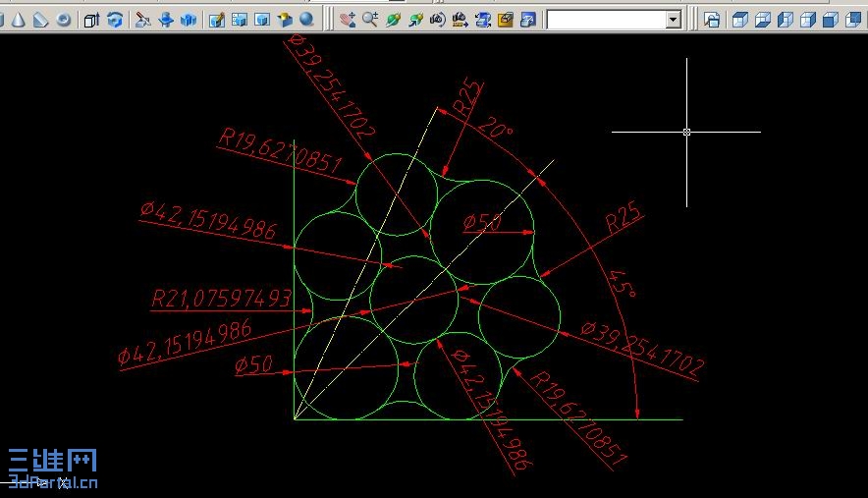Screen dimensions: 868x498
Task: Open the Setup Drawing tool with pencil
Action: coord(216,20)
